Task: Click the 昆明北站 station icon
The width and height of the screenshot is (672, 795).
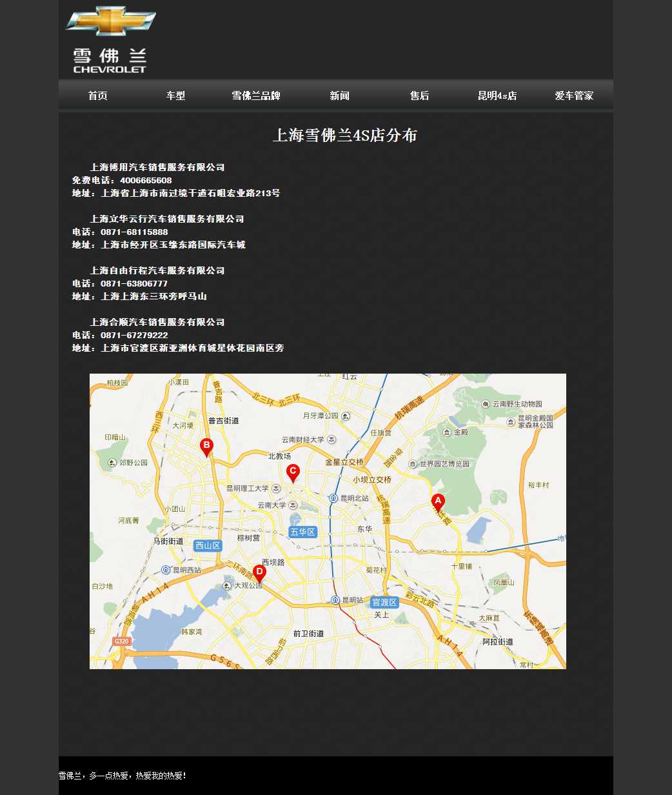Action: click(333, 498)
